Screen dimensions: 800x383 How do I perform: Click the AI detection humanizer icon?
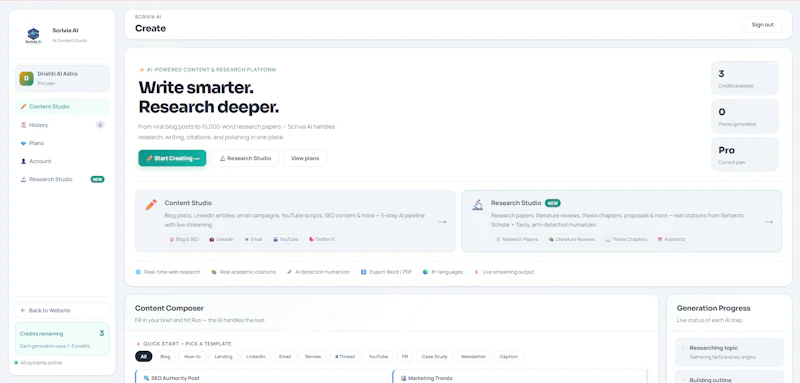289,272
